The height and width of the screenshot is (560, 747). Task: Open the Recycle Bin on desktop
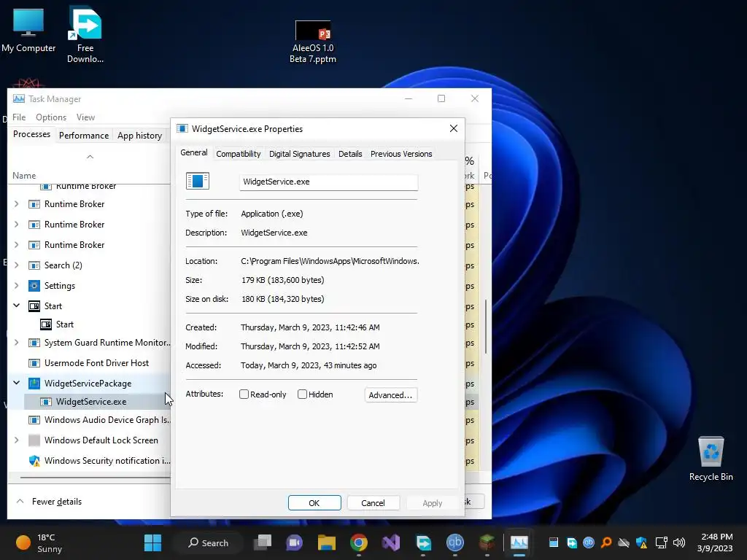click(711, 458)
